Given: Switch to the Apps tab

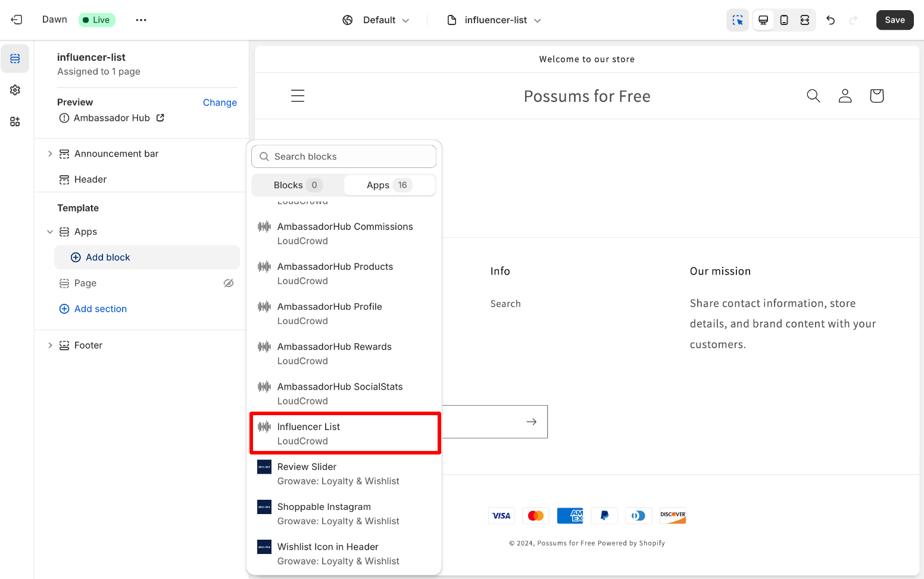Looking at the screenshot, I should [x=389, y=185].
